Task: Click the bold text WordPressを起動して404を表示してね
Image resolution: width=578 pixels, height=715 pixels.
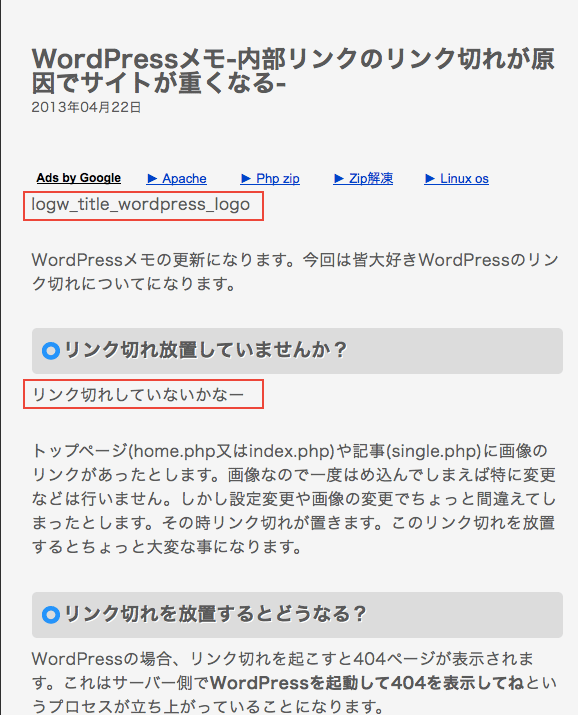Action: 367,683
